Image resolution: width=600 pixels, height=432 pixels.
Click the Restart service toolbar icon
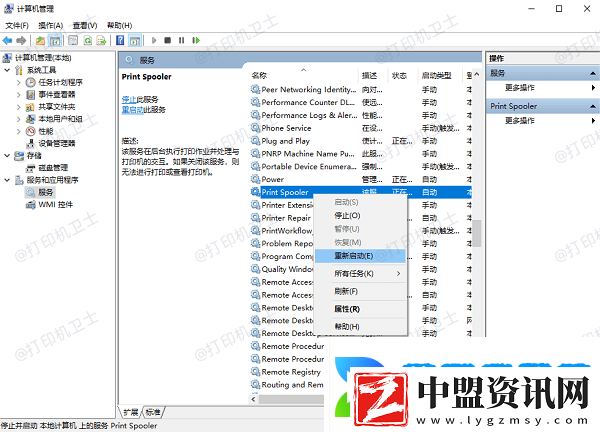point(196,40)
